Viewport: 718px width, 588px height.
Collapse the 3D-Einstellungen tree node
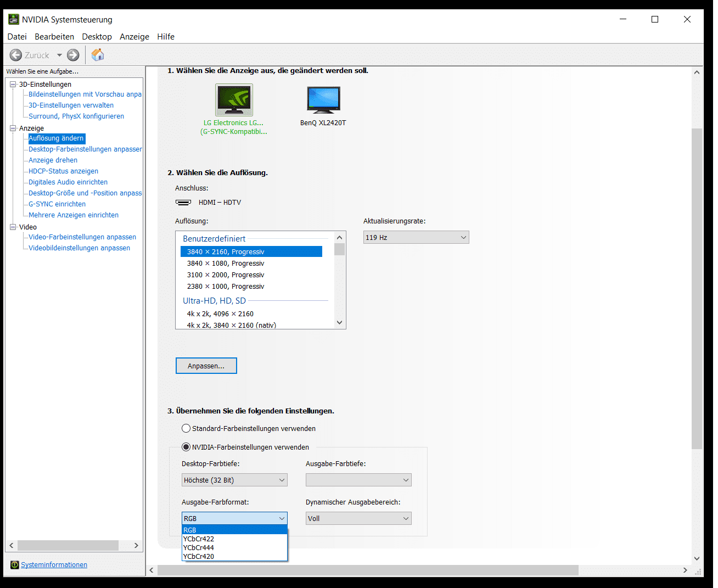13,84
